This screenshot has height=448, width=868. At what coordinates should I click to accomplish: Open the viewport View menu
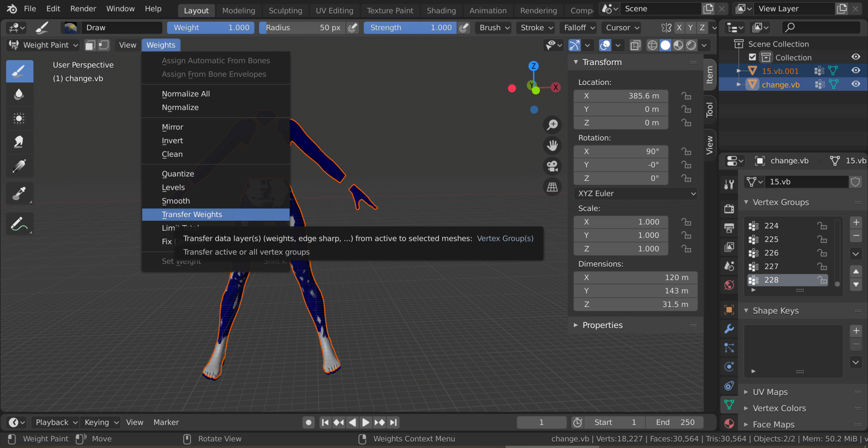(x=127, y=45)
